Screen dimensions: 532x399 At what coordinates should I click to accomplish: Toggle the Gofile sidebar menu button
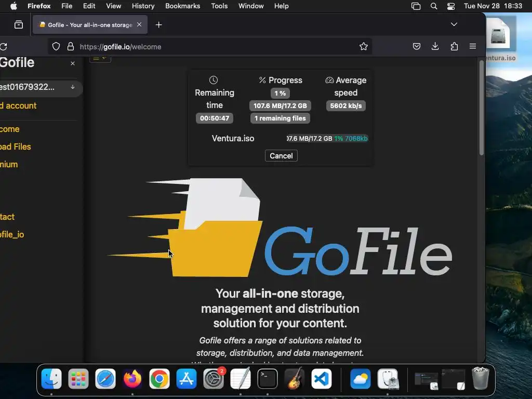coord(100,59)
